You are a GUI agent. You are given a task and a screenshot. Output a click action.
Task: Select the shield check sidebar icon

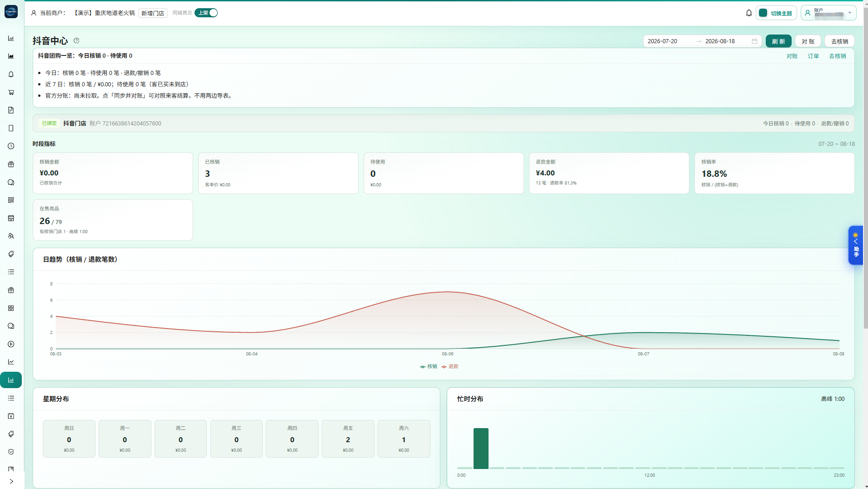(11, 452)
